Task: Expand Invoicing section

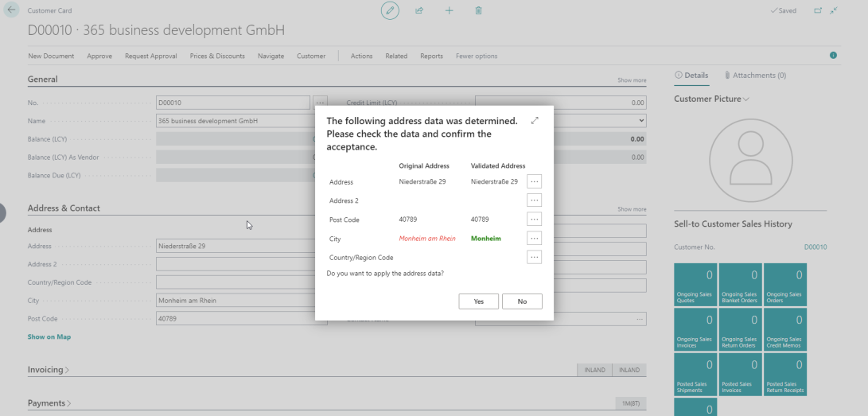Action: pos(49,370)
